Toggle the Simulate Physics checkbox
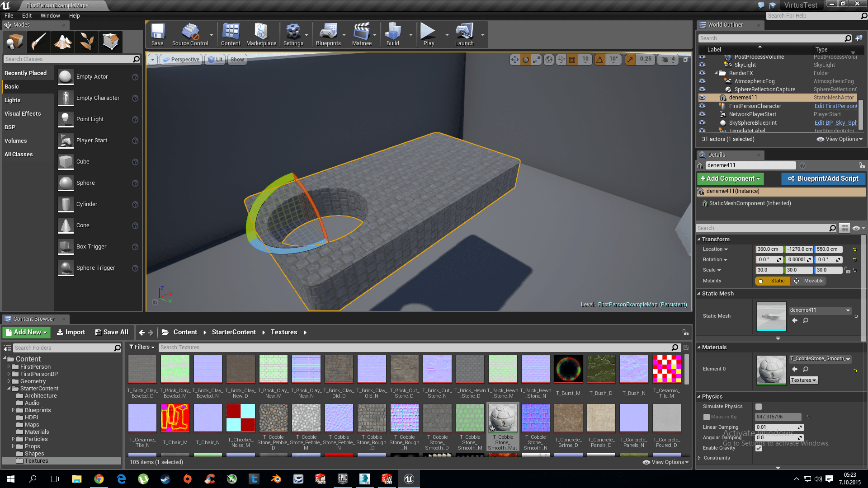This screenshot has width=868, height=488. 759,407
